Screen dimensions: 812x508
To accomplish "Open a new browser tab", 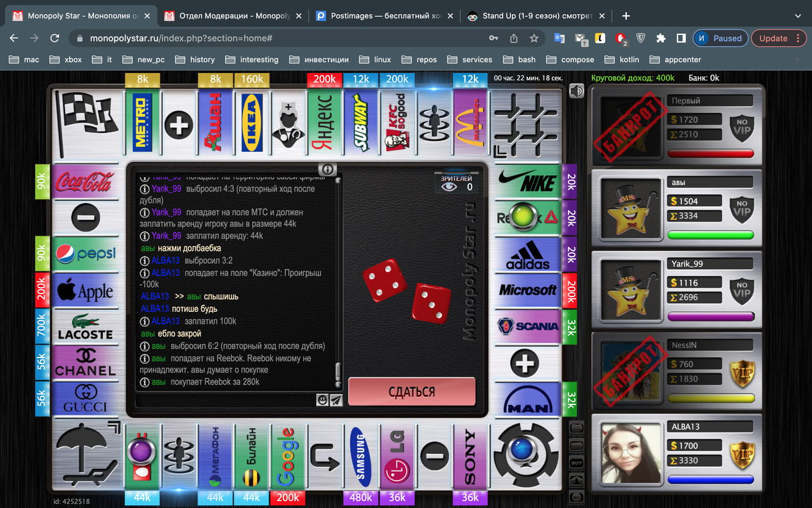I will [x=626, y=16].
